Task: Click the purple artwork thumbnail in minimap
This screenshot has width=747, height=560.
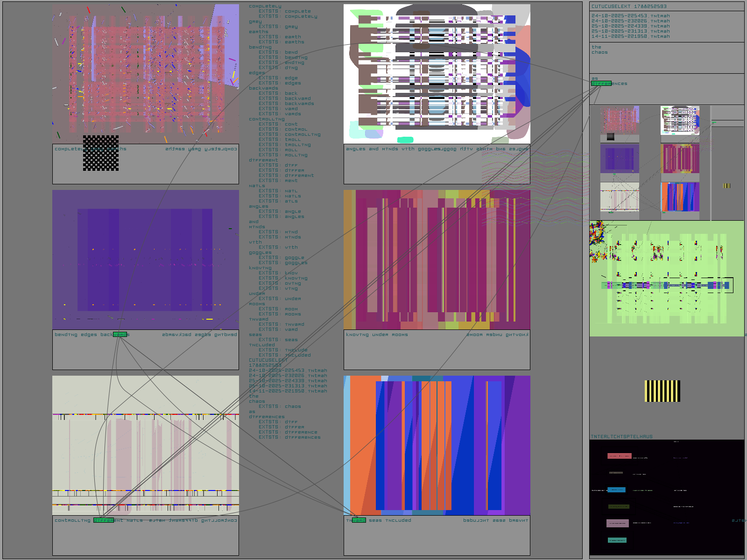Action: [620, 159]
